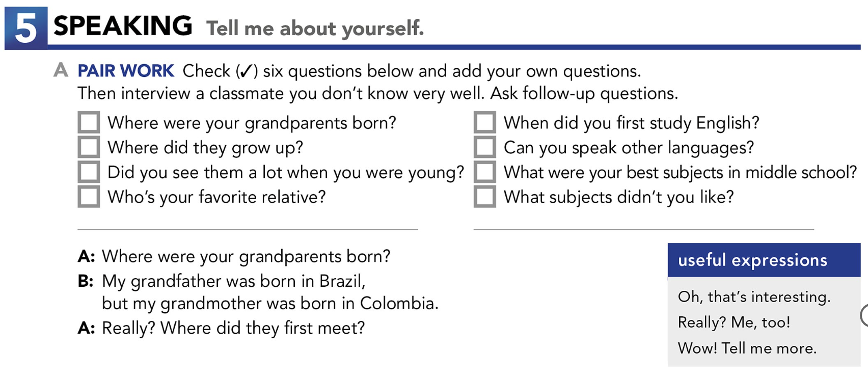Click the gray letter A exercise marker
The image size is (868, 379).
pyautogui.click(x=61, y=70)
